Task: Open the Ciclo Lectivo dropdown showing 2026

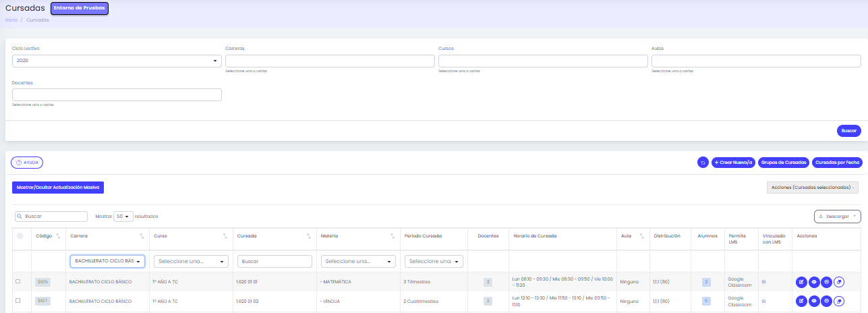Action: coord(117,61)
